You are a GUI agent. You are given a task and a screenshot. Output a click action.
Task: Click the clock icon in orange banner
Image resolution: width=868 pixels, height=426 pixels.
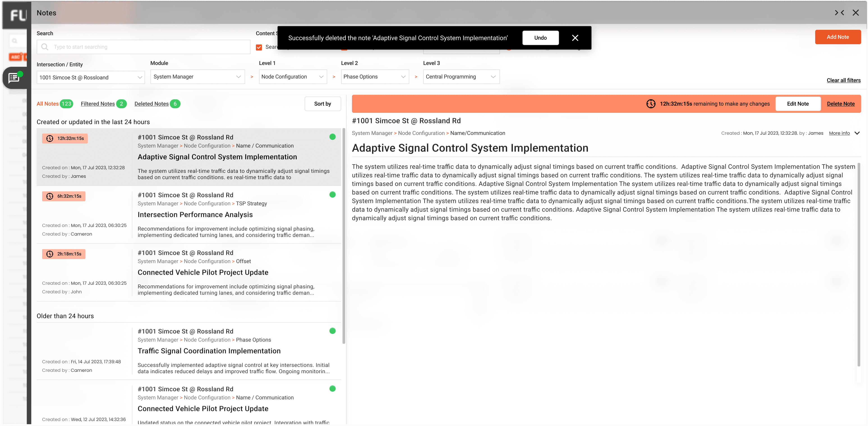click(651, 104)
